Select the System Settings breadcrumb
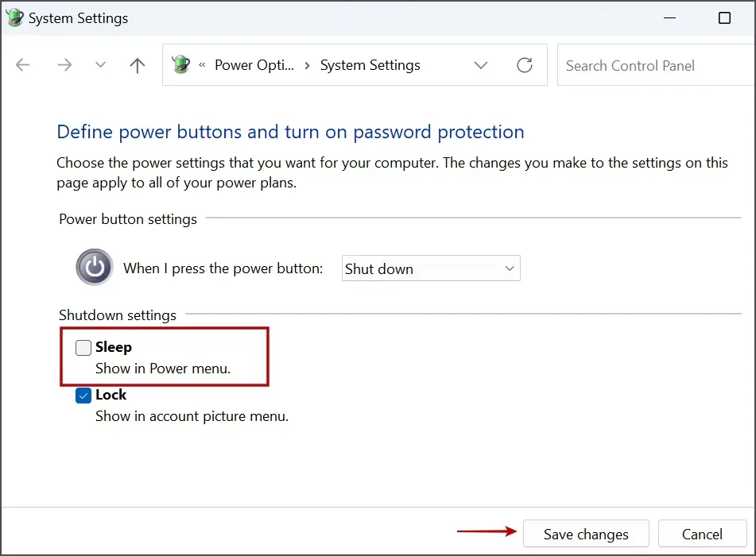The height and width of the screenshot is (556, 756). point(370,65)
